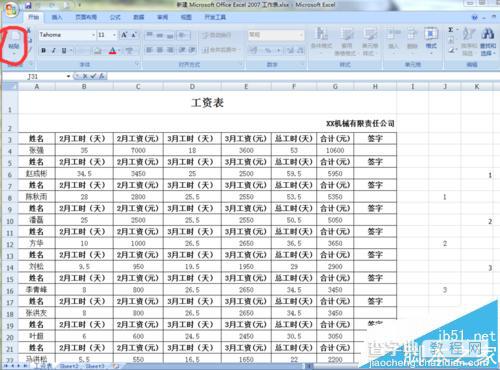Click the Bottom Align icon

tap(170, 35)
